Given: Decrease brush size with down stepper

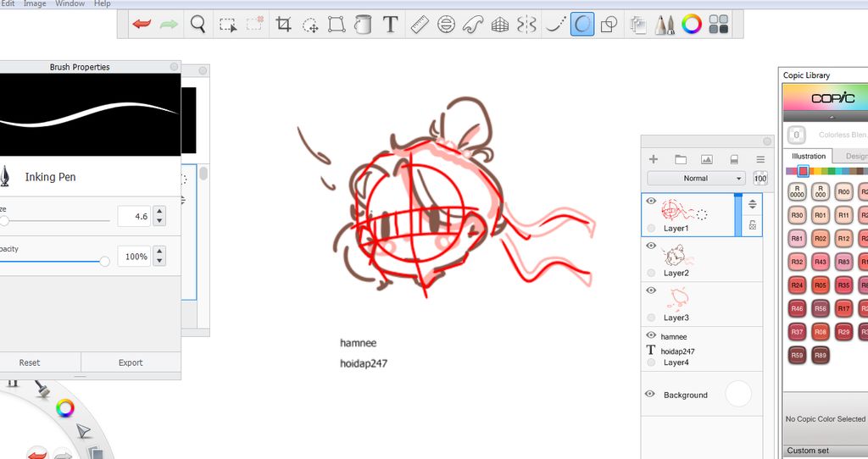Looking at the screenshot, I should pos(159,221).
